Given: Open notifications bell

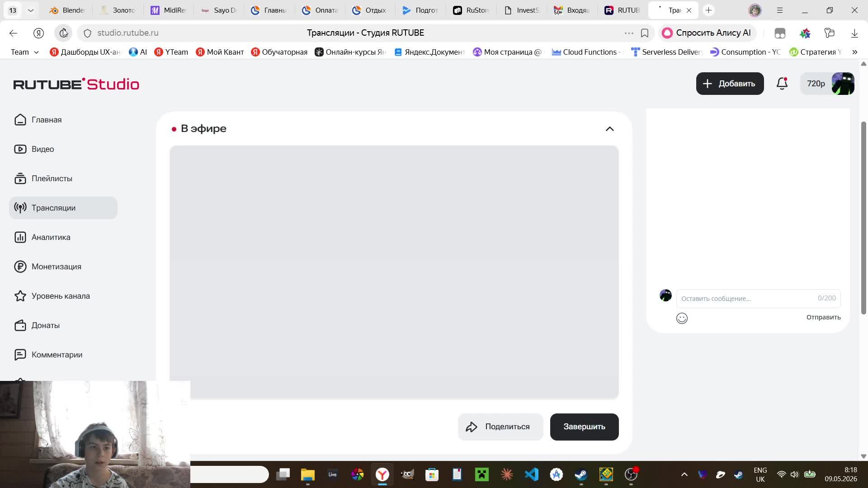Looking at the screenshot, I should point(782,84).
